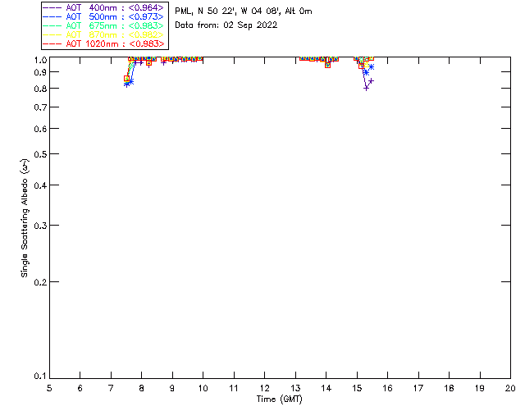Click the 18 hour x-axis label
Image resolution: width=525 pixels, height=420 pixels.
[x=450, y=388]
